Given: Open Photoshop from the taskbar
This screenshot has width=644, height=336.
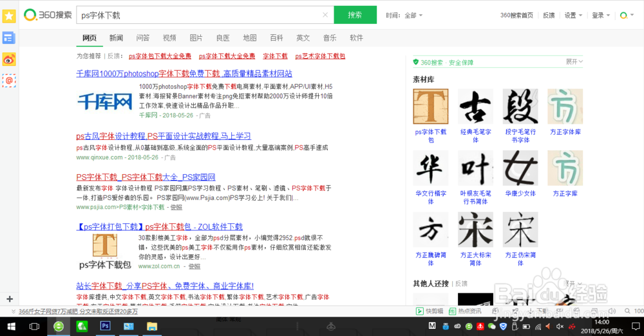Looking at the screenshot, I should click(x=105, y=326).
